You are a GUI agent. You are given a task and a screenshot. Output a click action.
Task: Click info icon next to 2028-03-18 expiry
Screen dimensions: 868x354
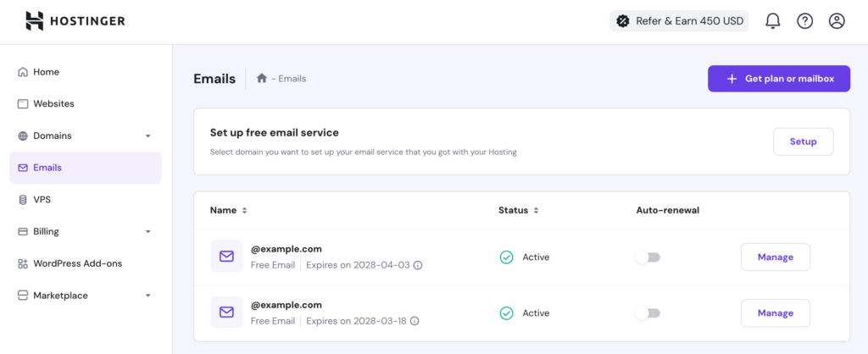tap(414, 322)
